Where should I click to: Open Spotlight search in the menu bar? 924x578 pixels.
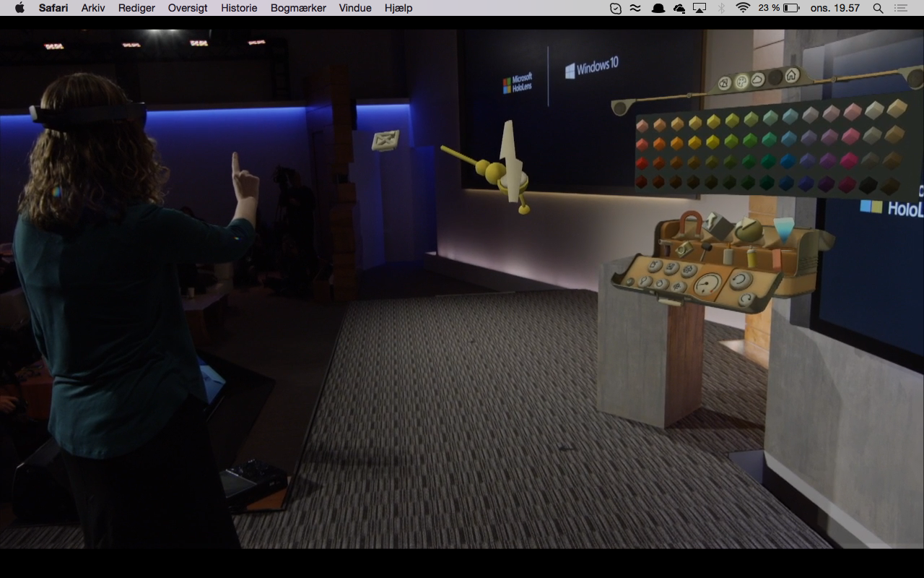click(878, 8)
